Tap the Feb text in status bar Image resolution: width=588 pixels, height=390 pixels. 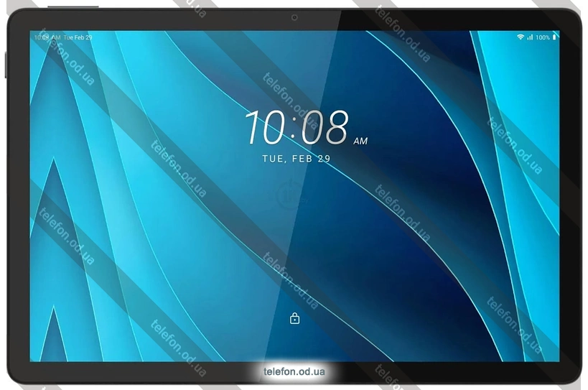(79, 37)
